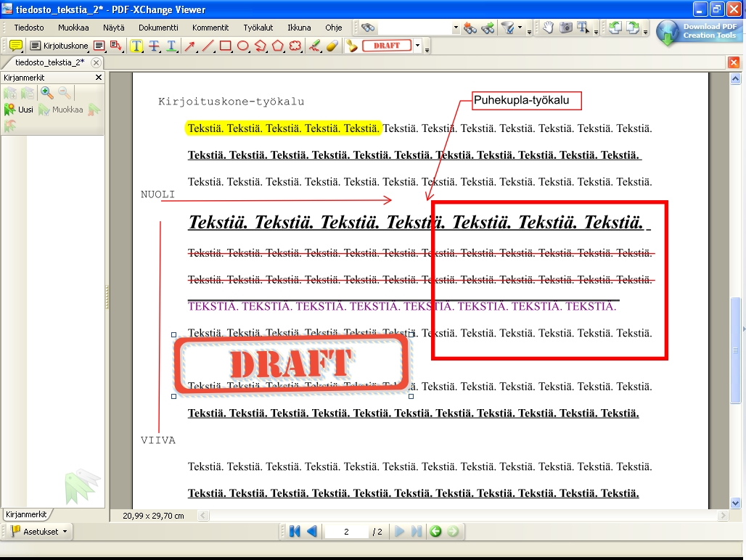Select the cloud annotation tool
Image resolution: width=746 pixels, height=560 pixels.
click(x=295, y=46)
